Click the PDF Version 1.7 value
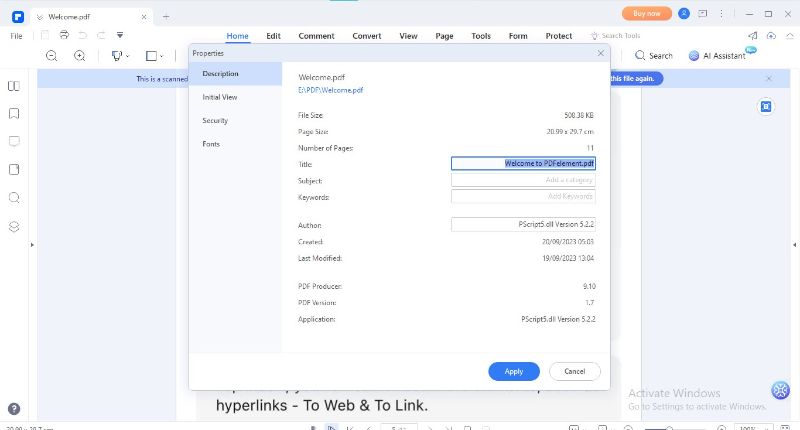 pyautogui.click(x=590, y=302)
